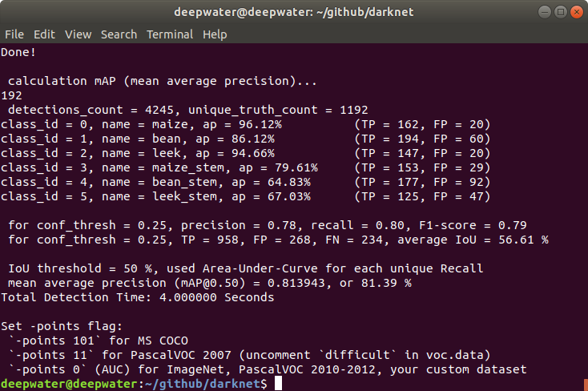Close the terminal window
Viewport: 588px width, 391px height.
pyautogui.click(x=576, y=12)
